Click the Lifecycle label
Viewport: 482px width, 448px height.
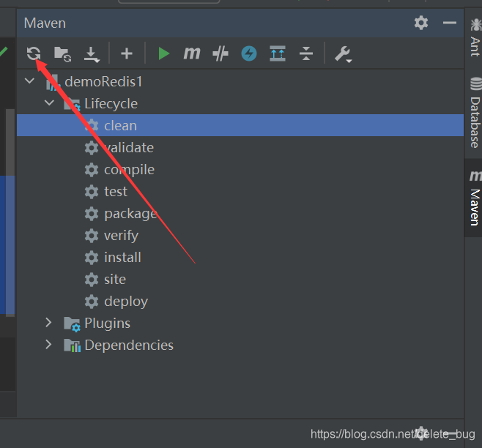(111, 103)
